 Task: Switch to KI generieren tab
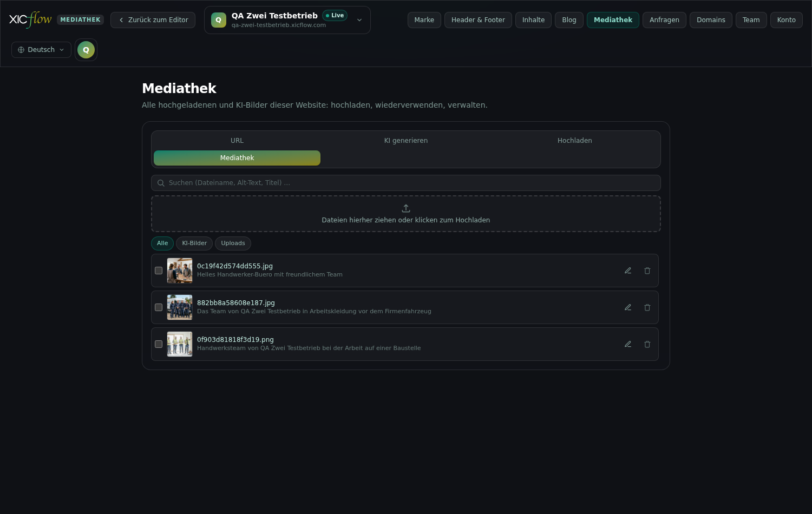(406, 141)
